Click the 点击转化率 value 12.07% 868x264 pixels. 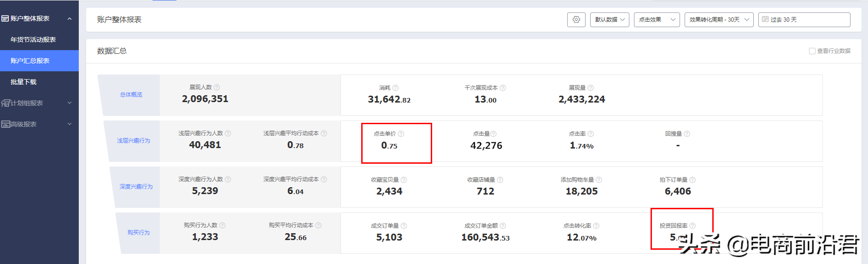point(582,237)
